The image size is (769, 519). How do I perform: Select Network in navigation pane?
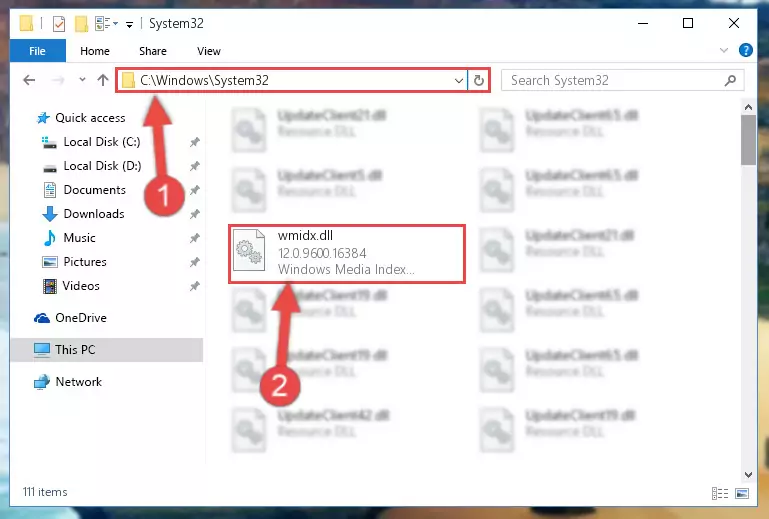coord(78,382)
